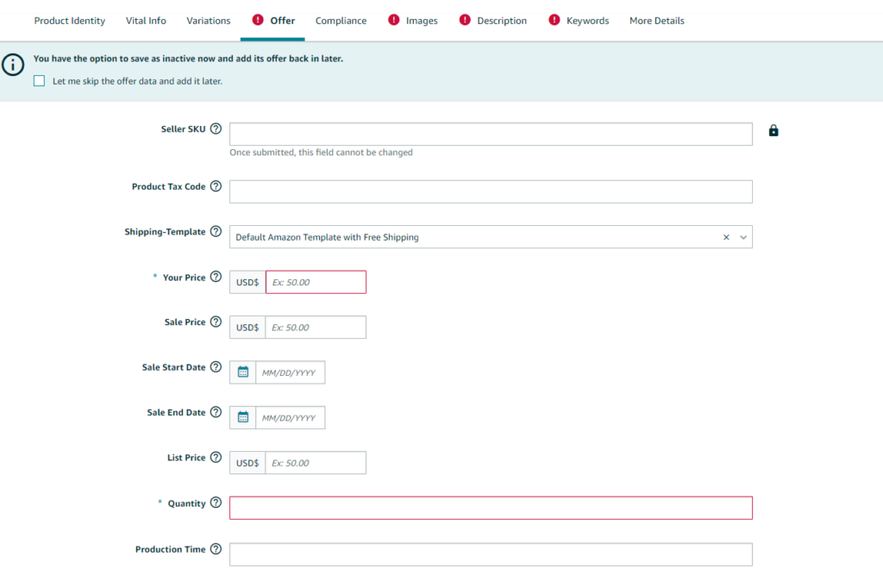Focus the Quantity text field
883x588 pixels.
click(x=491, y=508)
